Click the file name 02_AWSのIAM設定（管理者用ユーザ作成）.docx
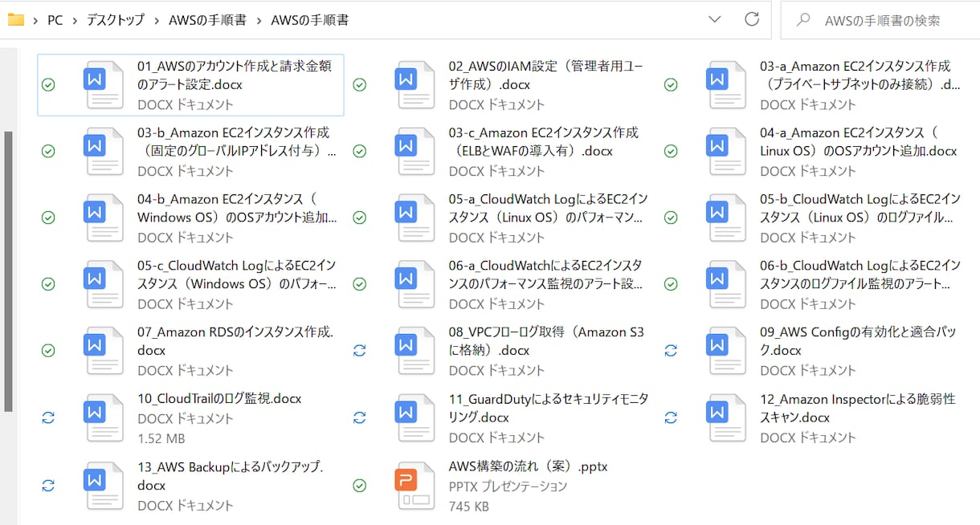The image size is (980, 525). click(x=546, y=75)
